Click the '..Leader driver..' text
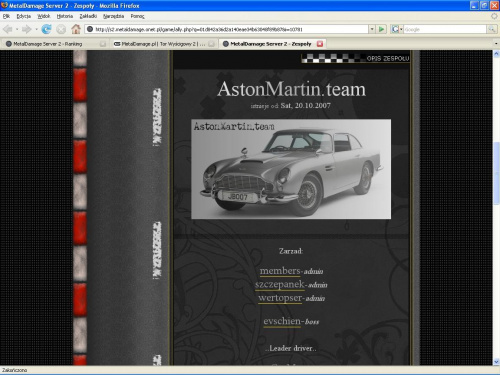The image size is (500, 375). pyautogui.click(x=291, y=348)
